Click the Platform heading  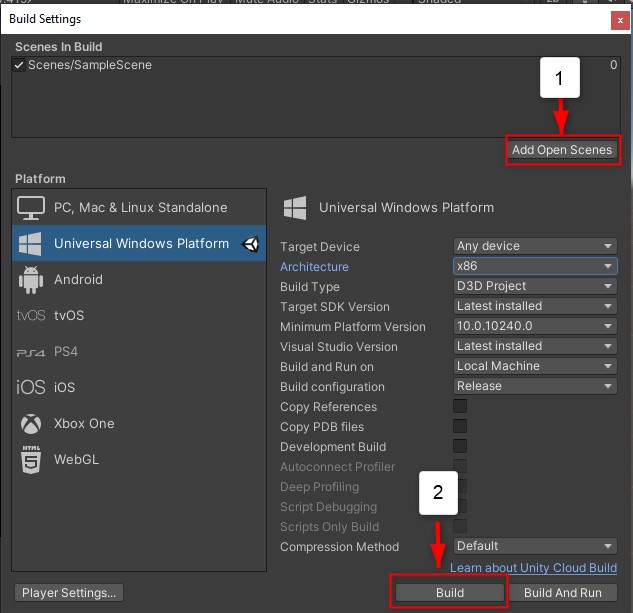tap(40, 179)
